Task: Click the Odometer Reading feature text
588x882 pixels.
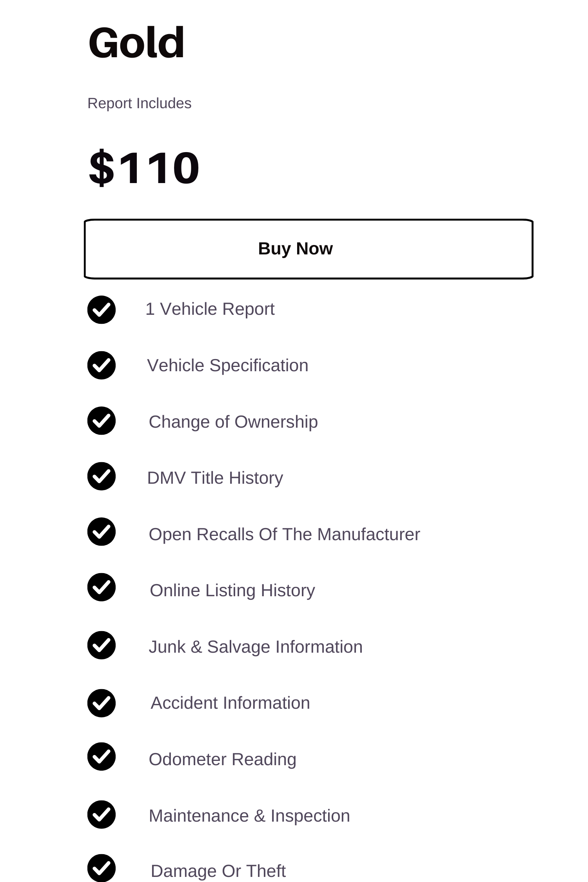Action: (x=222, y=760)
